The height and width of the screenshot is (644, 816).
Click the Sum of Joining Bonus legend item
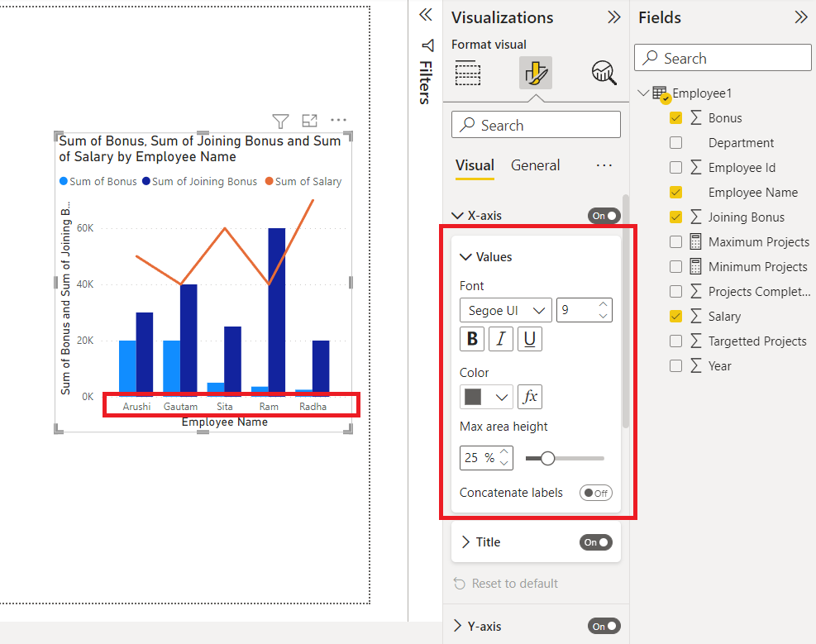coord(199,182)
